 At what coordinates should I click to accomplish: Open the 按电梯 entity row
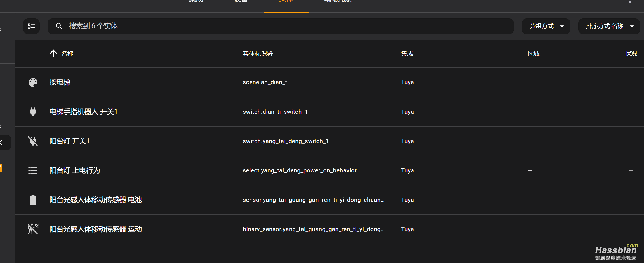[x=330, y=82]
